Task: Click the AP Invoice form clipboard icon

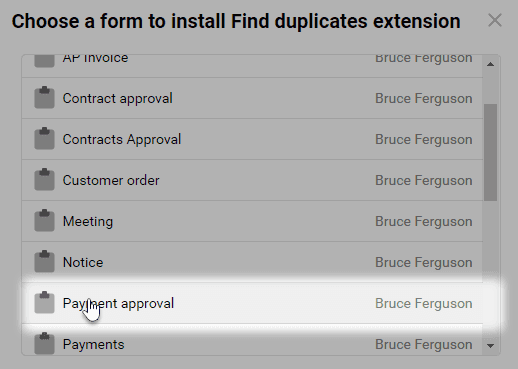Action: click(x=44, y=61)
